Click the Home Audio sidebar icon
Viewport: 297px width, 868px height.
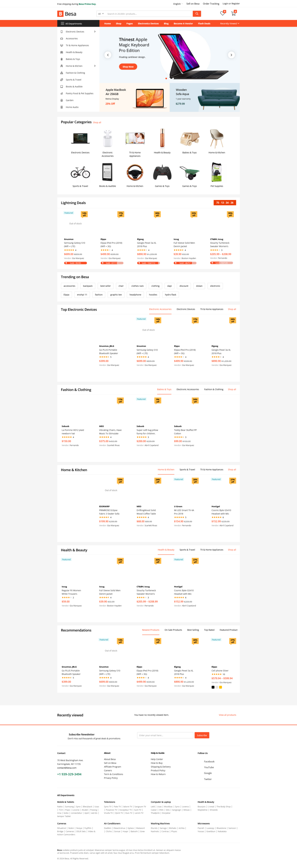[x=62, y=107]
